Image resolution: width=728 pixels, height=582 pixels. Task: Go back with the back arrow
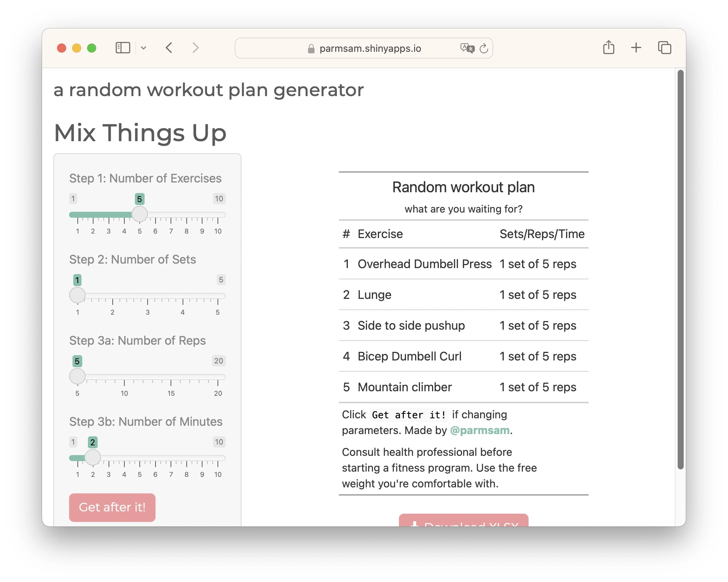click(169, 48)
